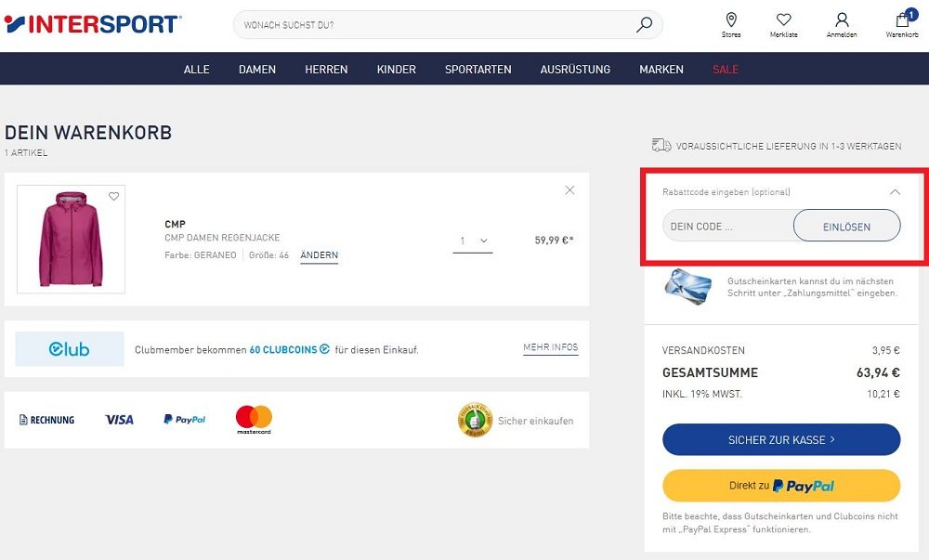Open the SPORTARTEN menu
Screen dimensions: 929x560
point(478,70)
